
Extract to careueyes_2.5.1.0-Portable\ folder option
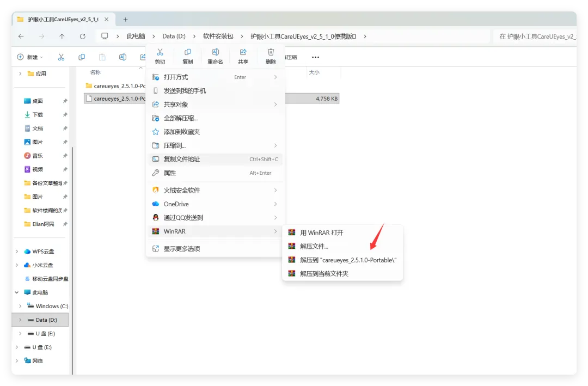click(342, 260)
